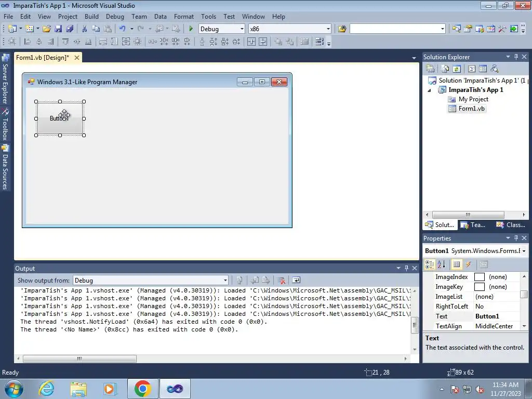Toggle Alphabetical sort in Properties panel
Image resolution: width=532 pixels, height=399 pixels.
point(442,264)
